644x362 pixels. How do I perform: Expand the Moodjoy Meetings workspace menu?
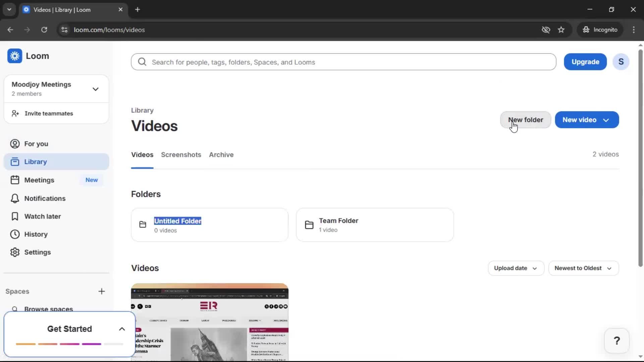click(96, 89)
